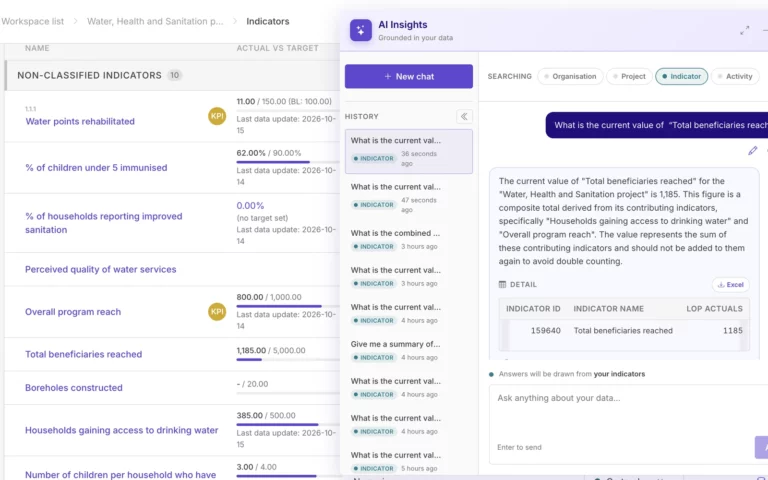Open Total beneficiaries reached indicator

point(83,354)
